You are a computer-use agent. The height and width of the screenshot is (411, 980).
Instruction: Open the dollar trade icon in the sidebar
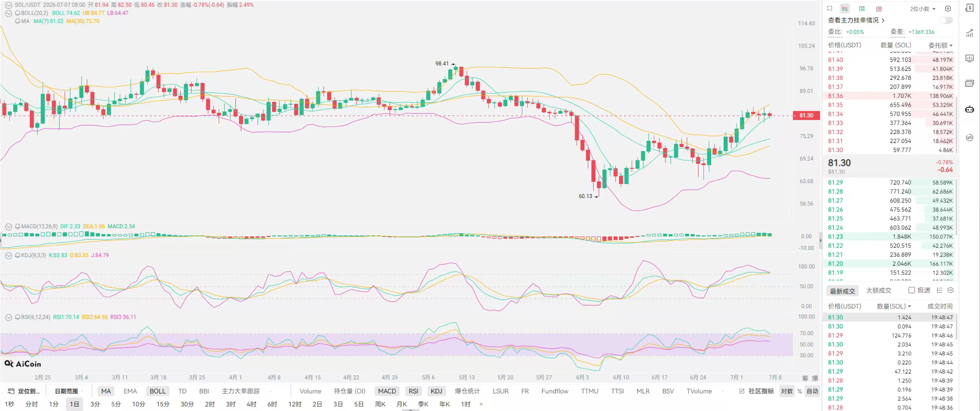coord(970,8)
